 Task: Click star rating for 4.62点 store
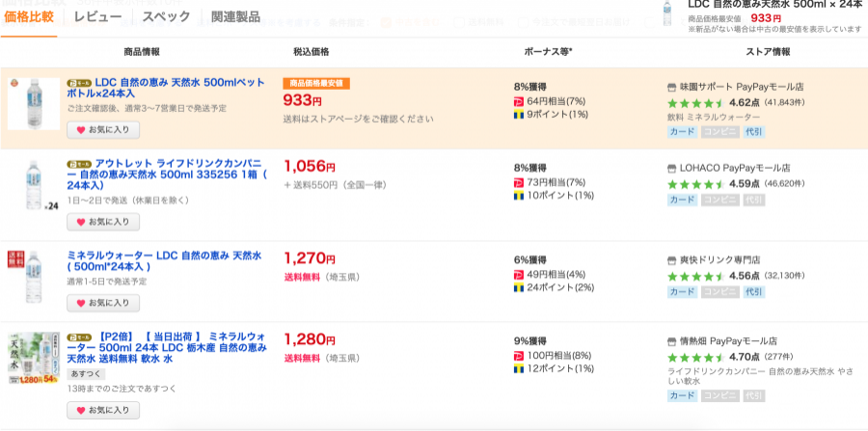point(695,103)
